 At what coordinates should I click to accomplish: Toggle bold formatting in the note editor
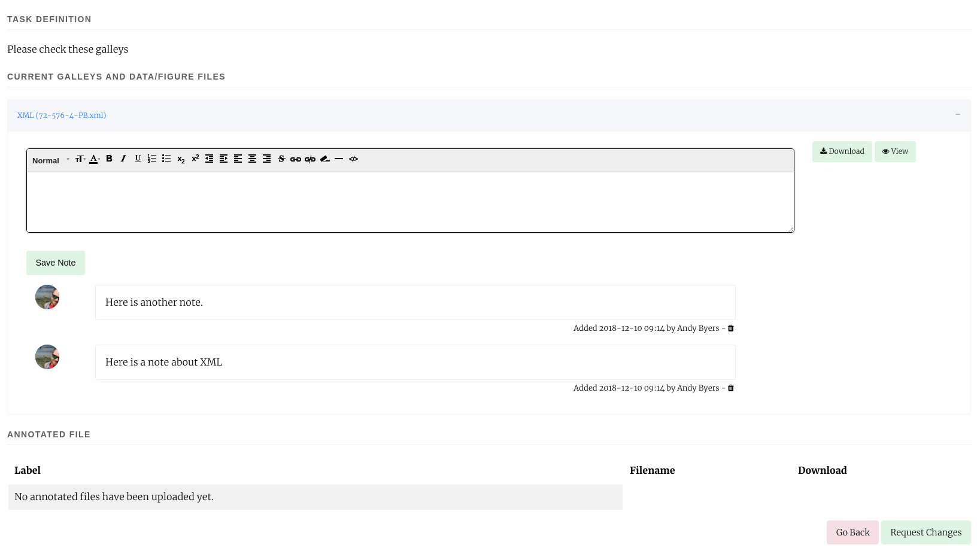tap(109, 159)
